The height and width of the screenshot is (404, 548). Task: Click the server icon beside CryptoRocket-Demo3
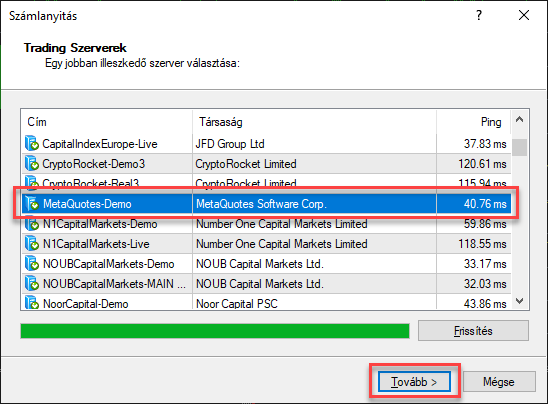click(32, 164)
